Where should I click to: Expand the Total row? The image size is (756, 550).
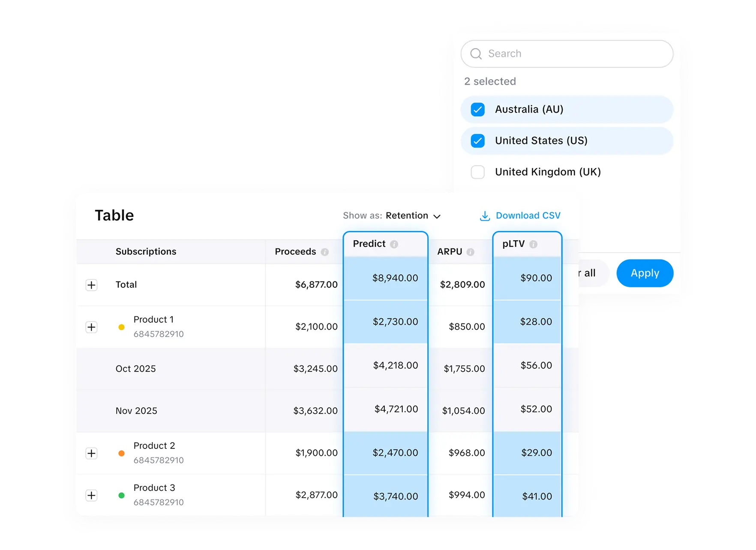coord(91,284)
